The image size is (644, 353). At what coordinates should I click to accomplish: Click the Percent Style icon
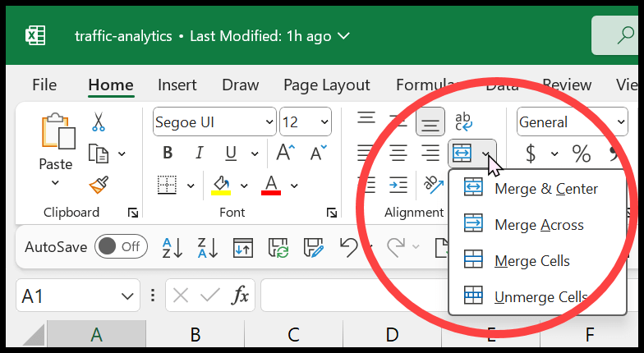coord(582,154)
